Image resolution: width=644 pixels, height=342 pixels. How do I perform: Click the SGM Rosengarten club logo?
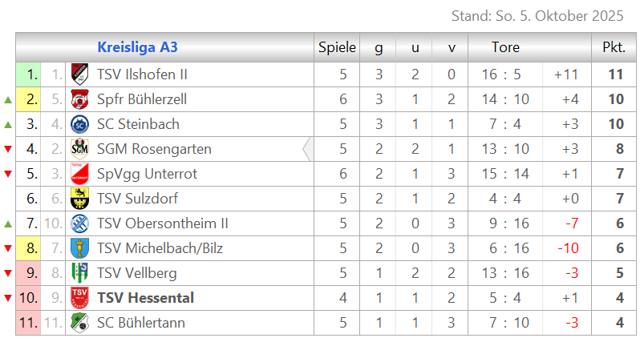tap(79, 149)
